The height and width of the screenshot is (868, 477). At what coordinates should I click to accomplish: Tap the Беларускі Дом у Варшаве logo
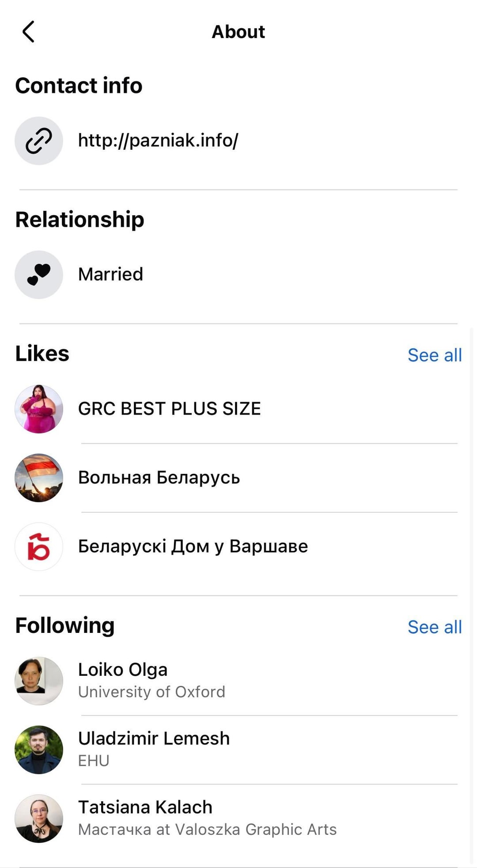point(39,547)
